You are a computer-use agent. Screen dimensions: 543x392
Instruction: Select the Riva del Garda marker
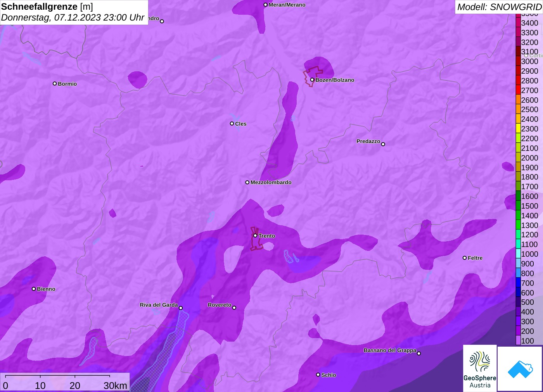point(181,308)
